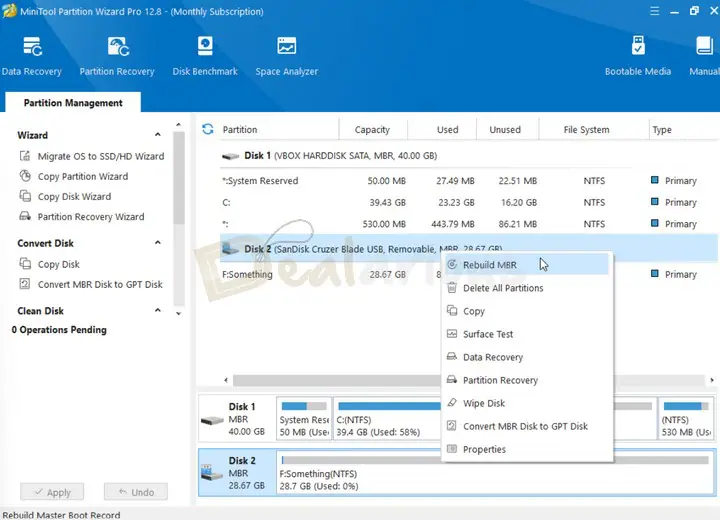Open the Disk Benchmark tool
Screen dimensions: 720x520
click(x=205, y=48)
